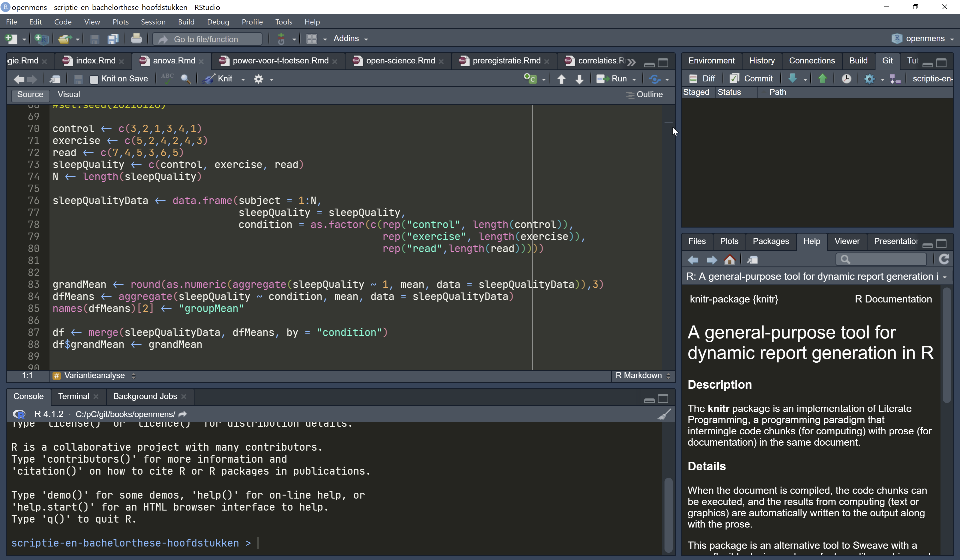Open the R Markdown format selector
Screen dimensions: 960x560
642,375
